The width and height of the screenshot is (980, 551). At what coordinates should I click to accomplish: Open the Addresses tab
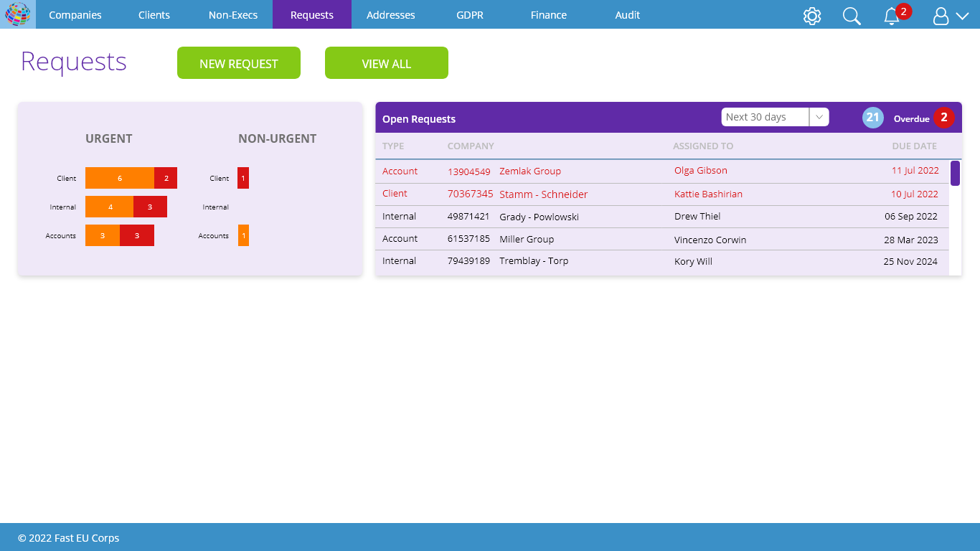click(x=391, y=14)
